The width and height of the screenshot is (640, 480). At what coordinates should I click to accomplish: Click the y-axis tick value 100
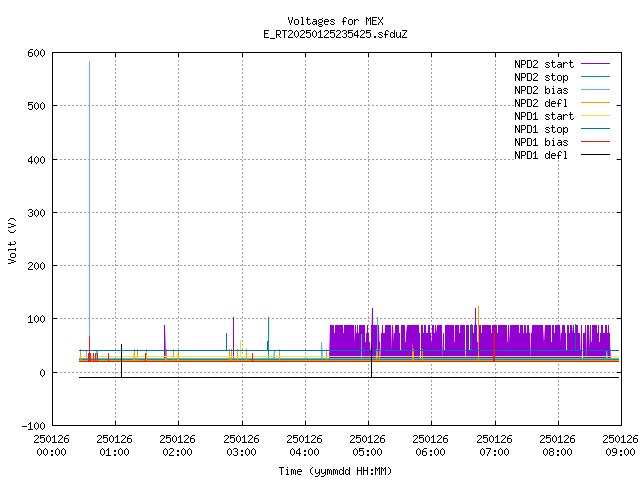37,319
